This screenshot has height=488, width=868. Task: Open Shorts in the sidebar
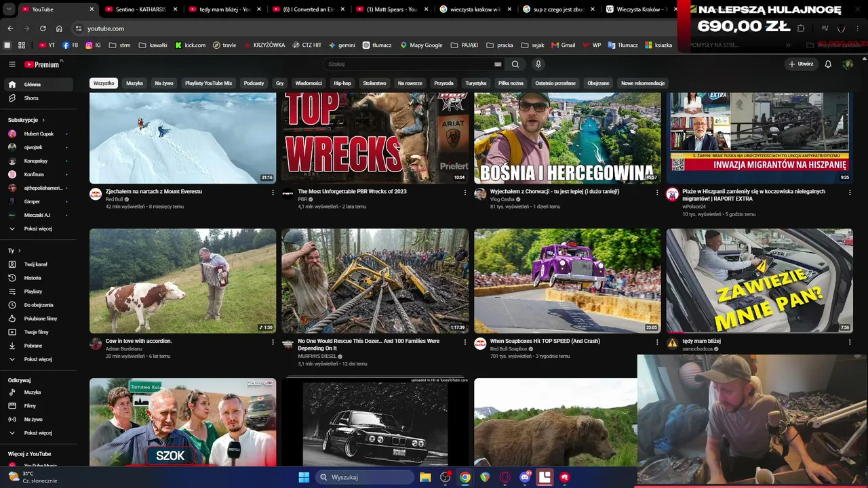pos(38,98)
